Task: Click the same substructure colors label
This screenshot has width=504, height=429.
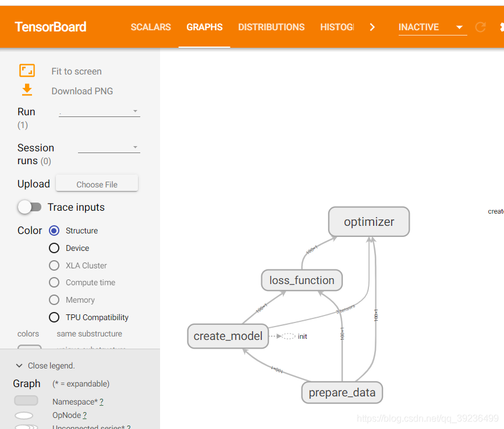Action: tap(90, 334)
